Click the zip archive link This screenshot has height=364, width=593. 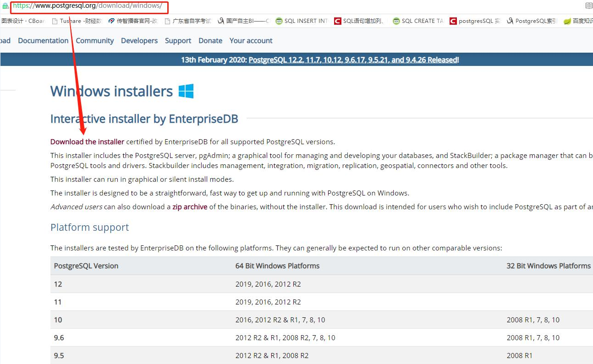tap(190, 206)
